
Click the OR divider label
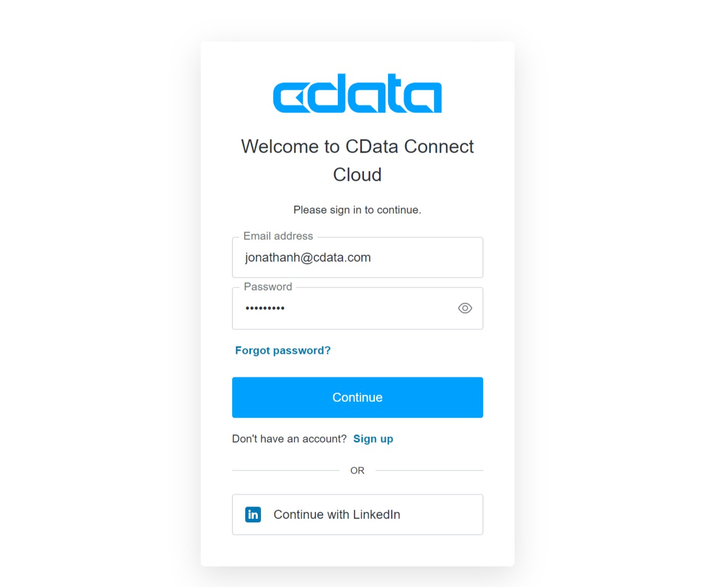pyautogui.click(x=357, y=471)
